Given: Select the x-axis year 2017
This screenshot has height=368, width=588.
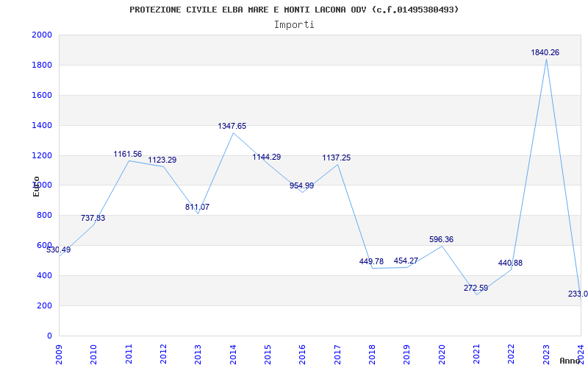Looking at the screenshot, I should click(337, 355).
